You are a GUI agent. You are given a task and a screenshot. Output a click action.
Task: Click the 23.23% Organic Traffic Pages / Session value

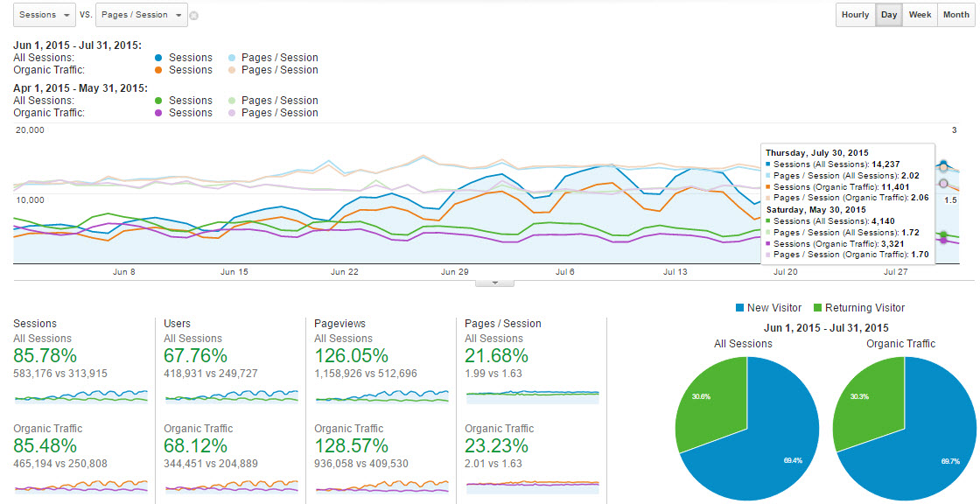click(x=496, y=446)
